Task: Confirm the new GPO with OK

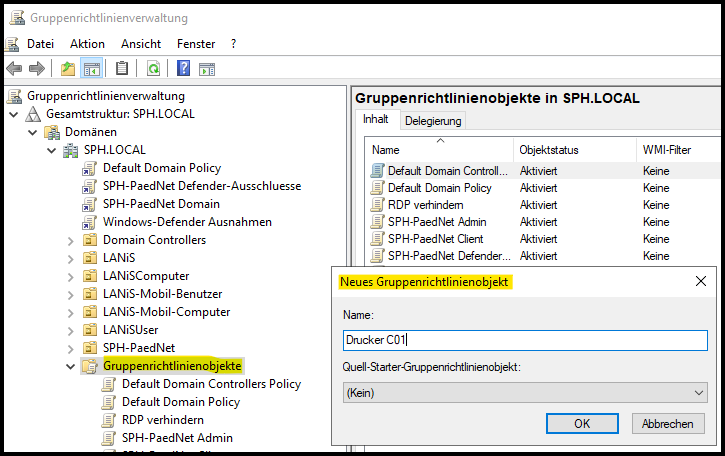Action: click(582, 424)
